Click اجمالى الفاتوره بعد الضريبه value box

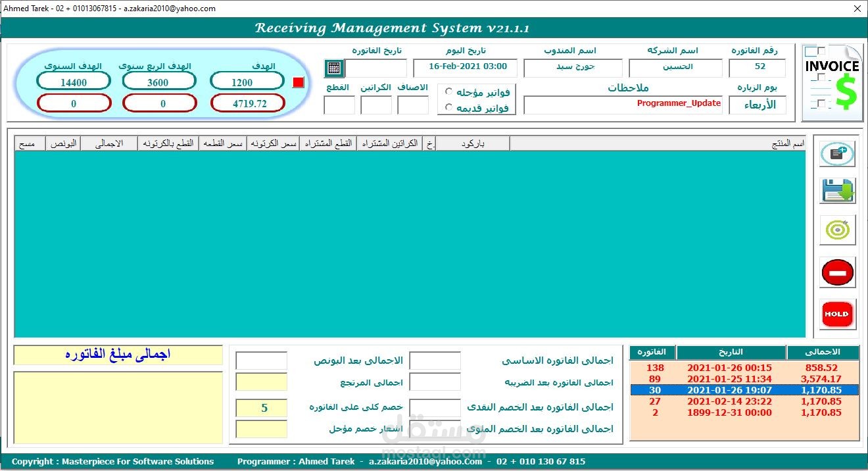[435, 382]
